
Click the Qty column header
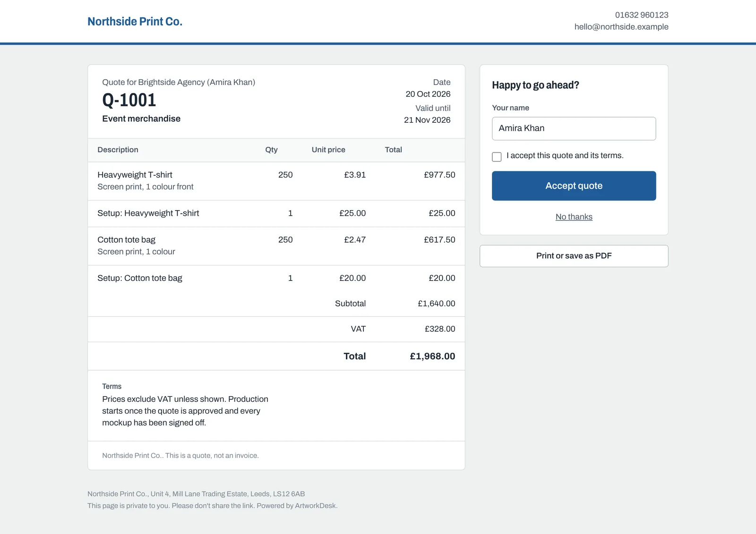point(271,150)
